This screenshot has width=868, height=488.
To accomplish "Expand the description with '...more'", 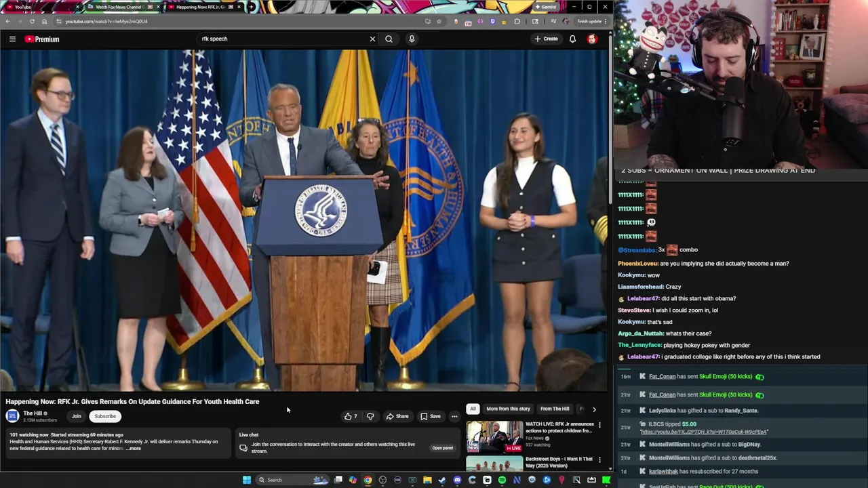I will (x=134, y=449).
